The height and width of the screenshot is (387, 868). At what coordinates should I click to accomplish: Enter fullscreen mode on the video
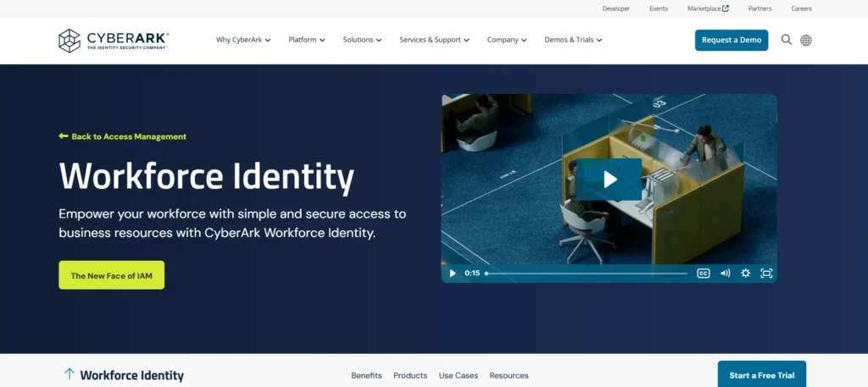pyautogui.click(x=766, y=274)
